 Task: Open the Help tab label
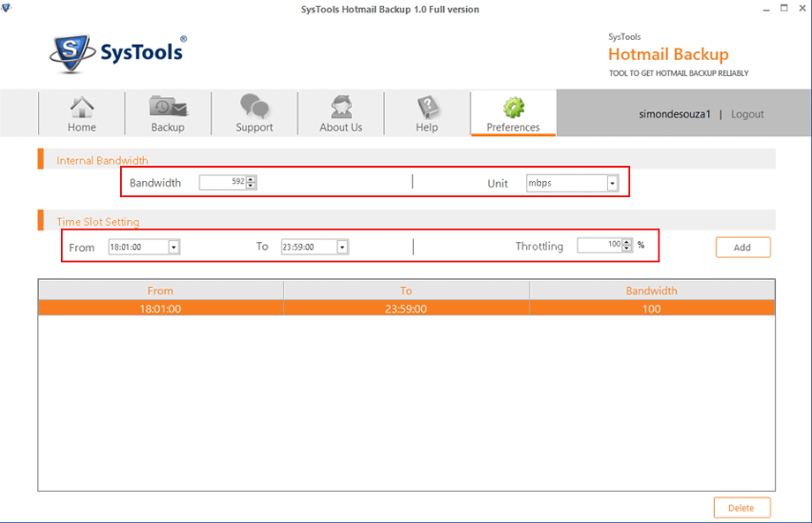click(426, 127)
